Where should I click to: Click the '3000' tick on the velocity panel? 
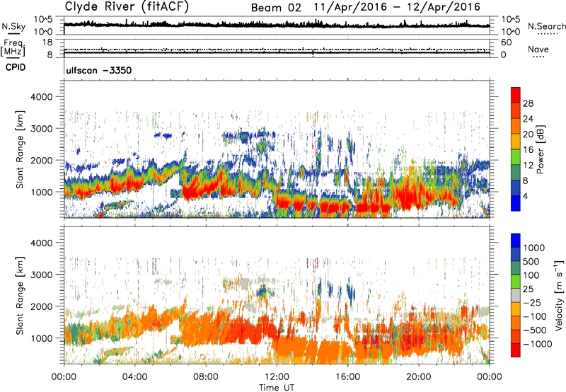(41, 275)
